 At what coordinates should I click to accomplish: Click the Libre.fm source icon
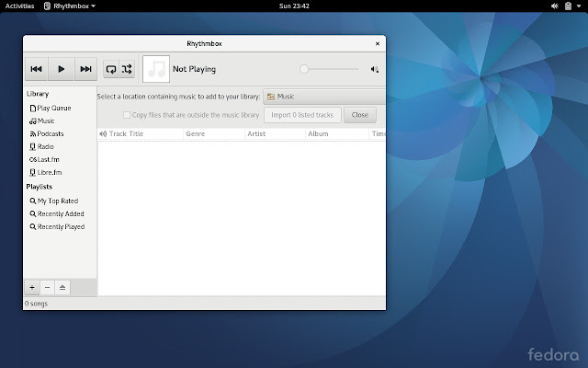pos(33,172)
